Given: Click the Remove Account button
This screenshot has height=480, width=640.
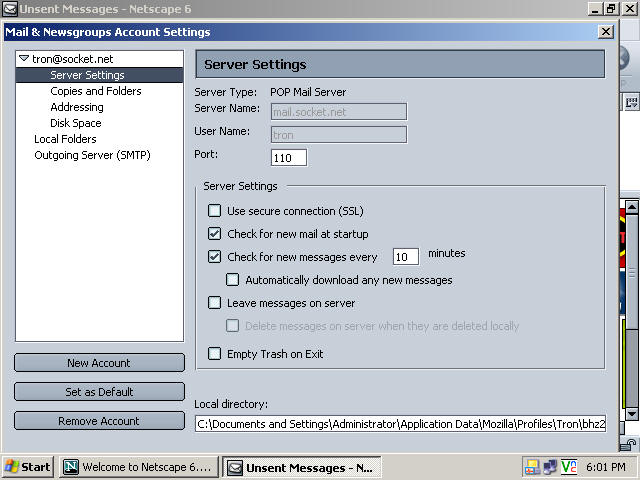Looking at the screenshot, I should click(x=99, y=421).
